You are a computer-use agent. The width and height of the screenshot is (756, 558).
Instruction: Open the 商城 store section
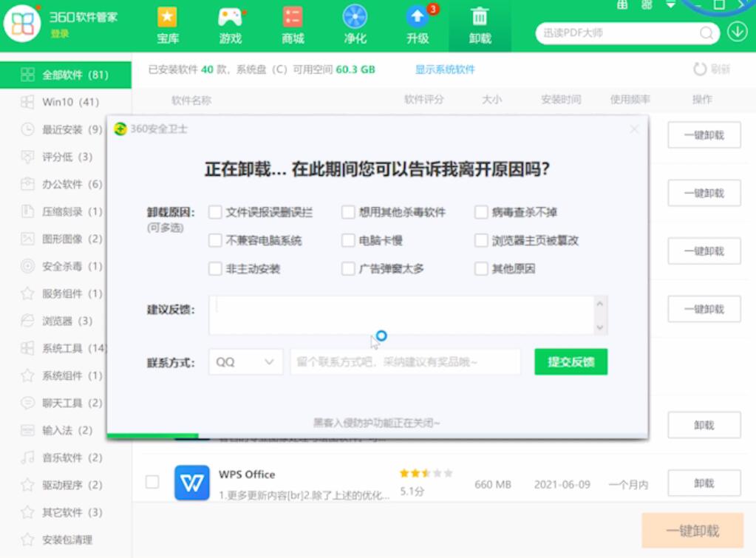pos(293,26)
